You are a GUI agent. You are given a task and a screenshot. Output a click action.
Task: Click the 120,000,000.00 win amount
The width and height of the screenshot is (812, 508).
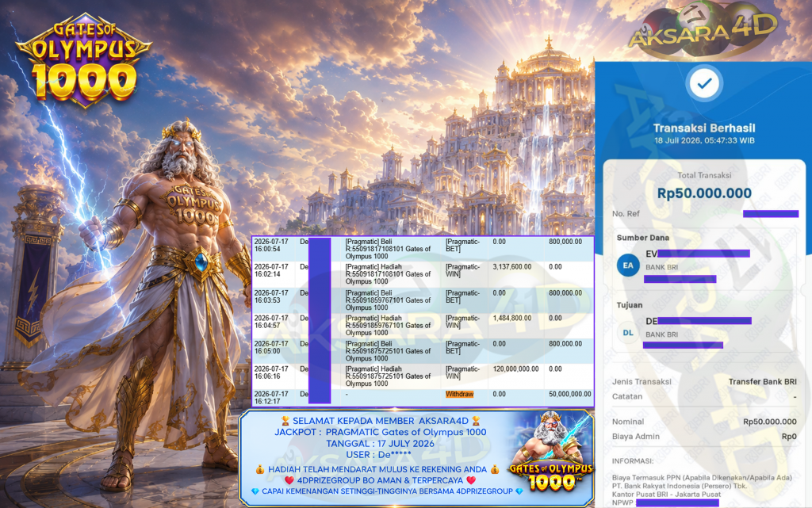click(515, 369)
